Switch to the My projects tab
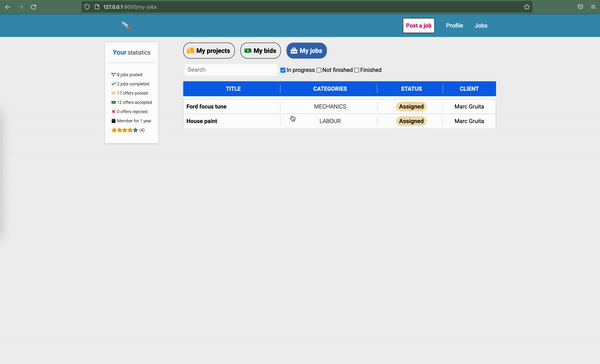 [x=209, y=51]
